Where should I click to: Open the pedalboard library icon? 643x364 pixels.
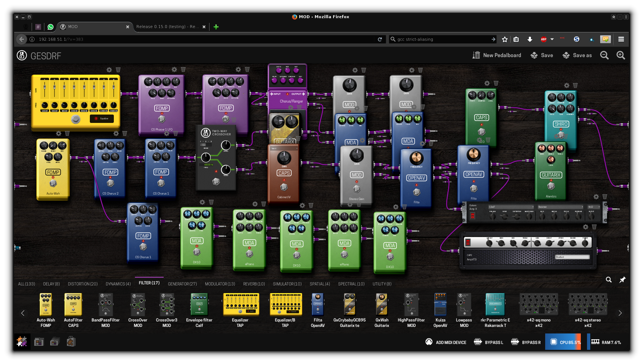coord(39,342)
